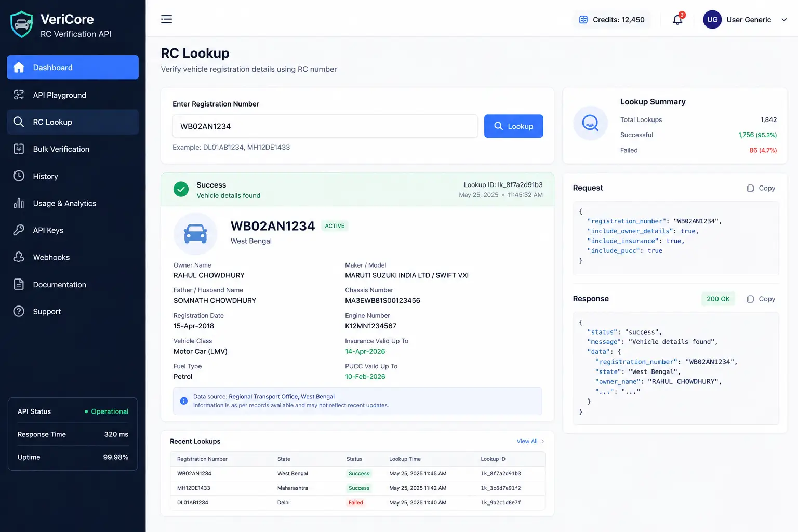Go to Usage & Analytics

73,203
